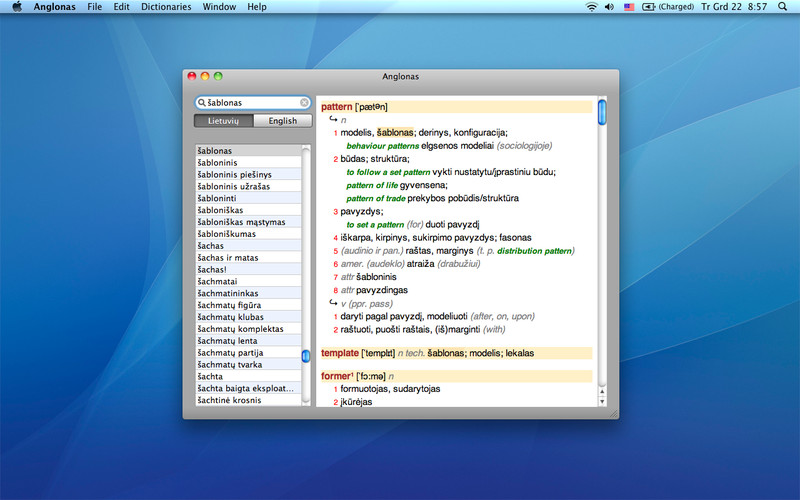Click the date and time in menu bar
The width and height of the screenshot is (800, 500).
734,7
